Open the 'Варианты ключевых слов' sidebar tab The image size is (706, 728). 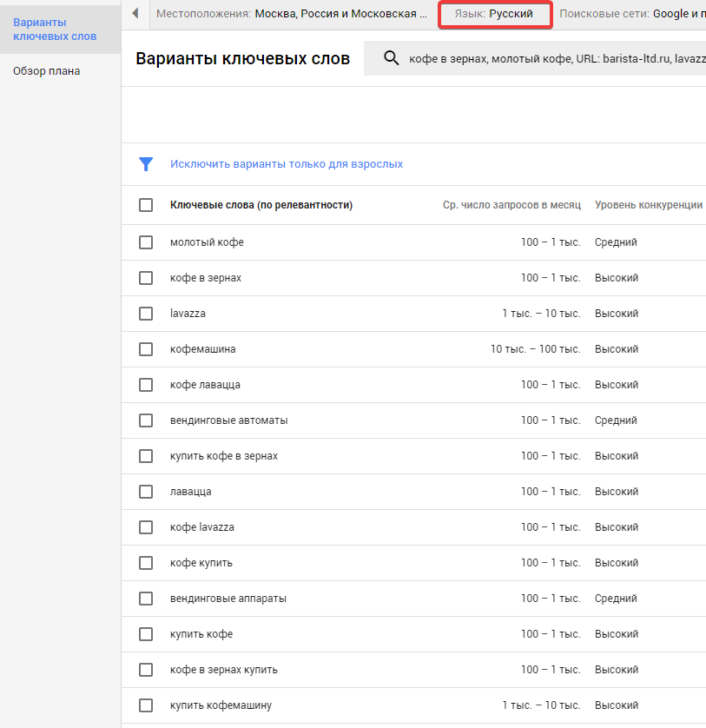(x=55, y=30)
